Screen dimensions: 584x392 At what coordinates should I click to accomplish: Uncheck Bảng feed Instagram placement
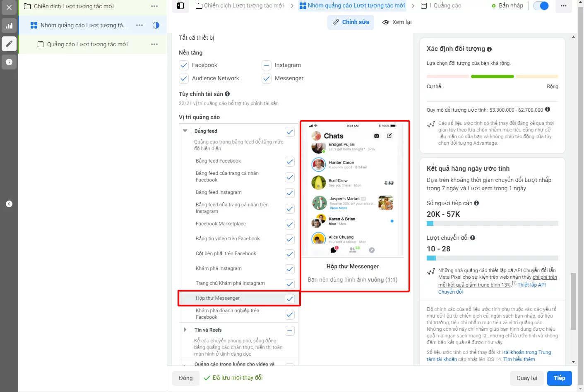(x=290, y=193)
